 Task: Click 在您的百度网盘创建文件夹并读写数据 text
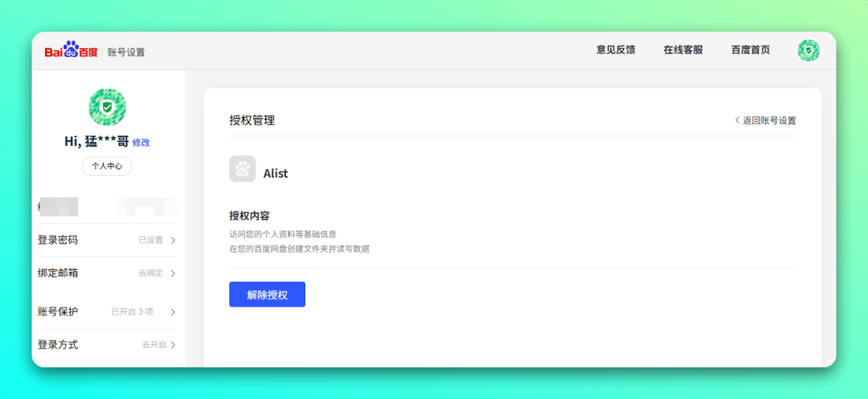tap(300, 249)
